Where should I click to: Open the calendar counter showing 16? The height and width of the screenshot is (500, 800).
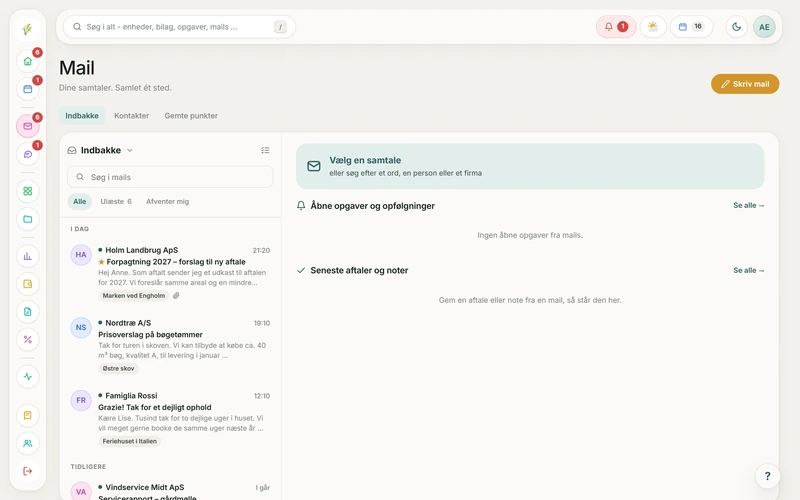[x=691, y=27]
